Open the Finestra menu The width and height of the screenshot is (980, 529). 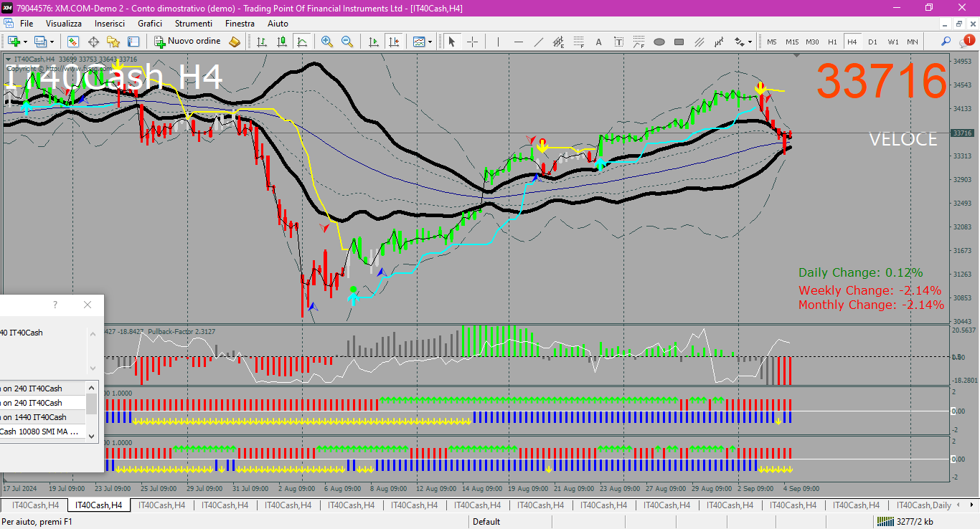click(240, 24)
